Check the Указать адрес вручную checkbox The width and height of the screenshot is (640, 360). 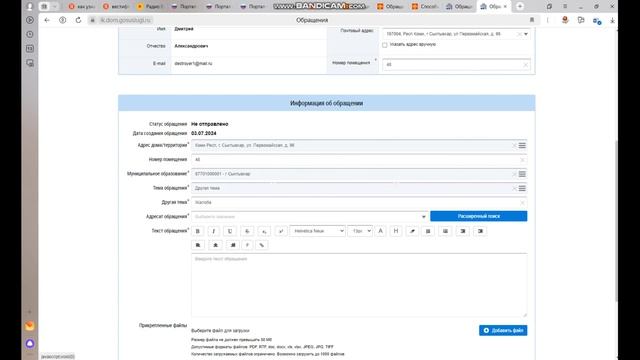384,45
